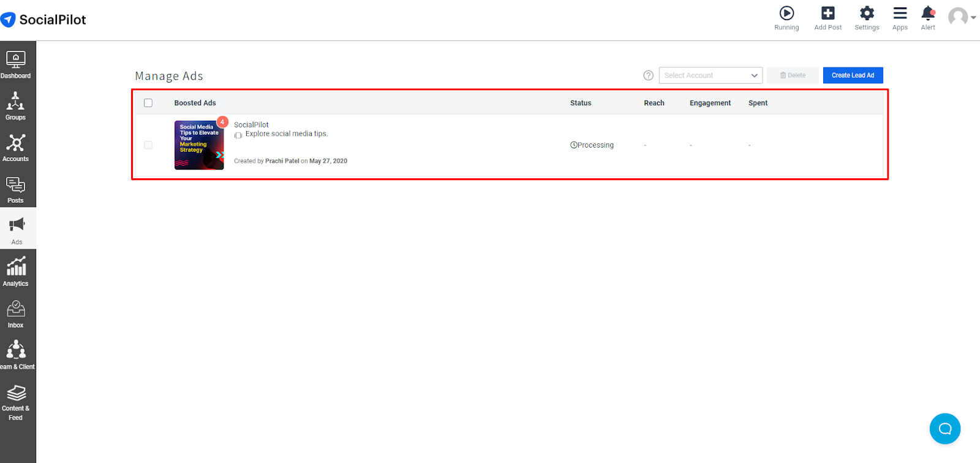Open the Apps hamburger menu
Viewport: 980px width, 463px height.
[900, 13]
